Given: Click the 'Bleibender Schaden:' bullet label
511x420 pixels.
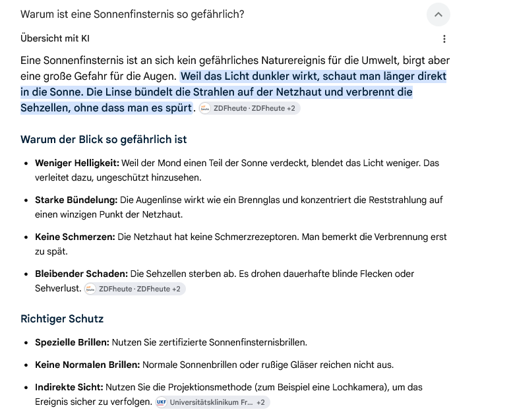Looking at the screenshot, I should pos(82,274).
